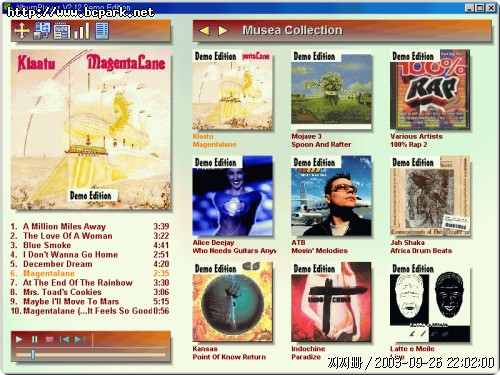
Task: Select the Latte e Miele album cover
Action: pos(430,302)
